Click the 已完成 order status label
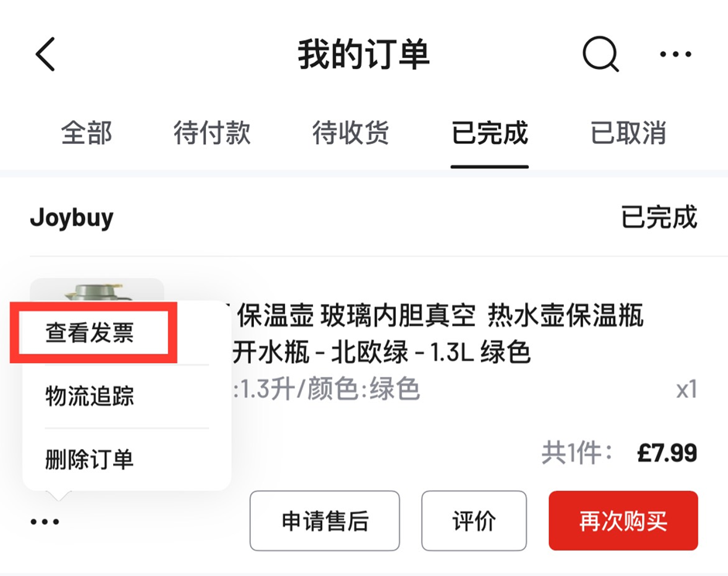 click(659, 218)
